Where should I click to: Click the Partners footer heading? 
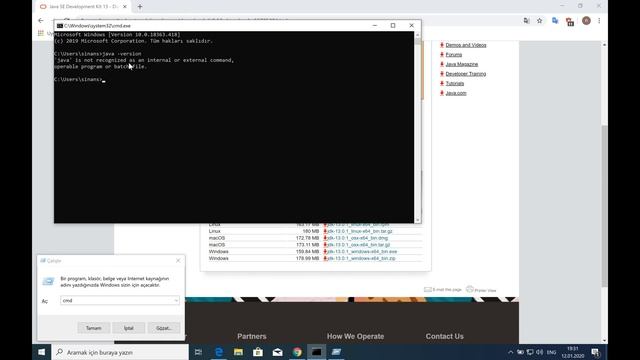click(252, 336)
